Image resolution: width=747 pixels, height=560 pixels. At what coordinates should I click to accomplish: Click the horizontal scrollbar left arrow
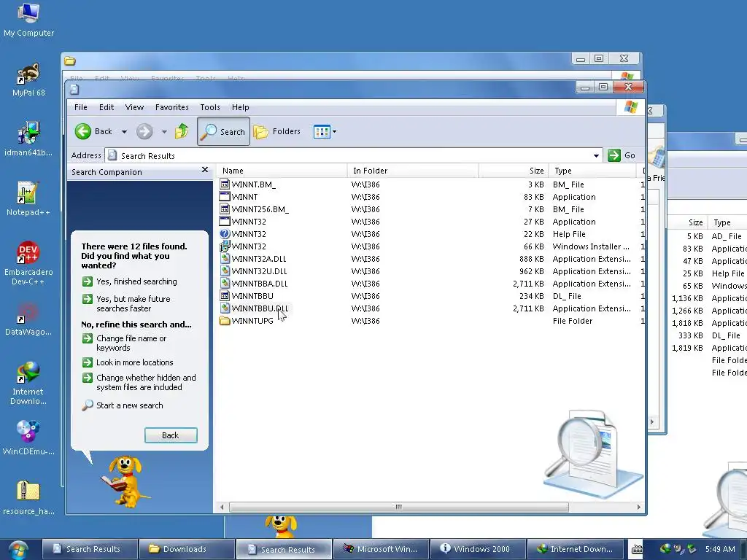[x=222, y=507]
